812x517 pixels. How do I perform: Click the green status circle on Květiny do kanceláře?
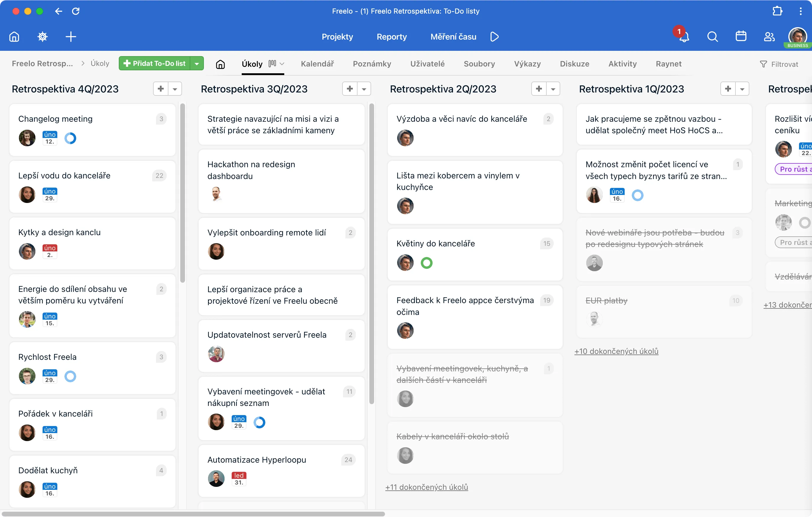click(x=427, y=263)
